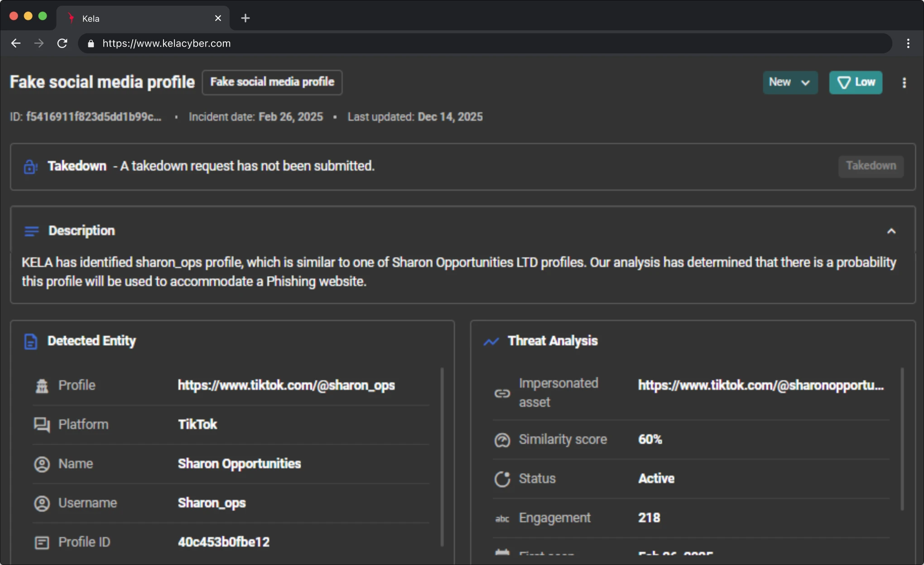Click the Platform chat icon

(42, 425)
